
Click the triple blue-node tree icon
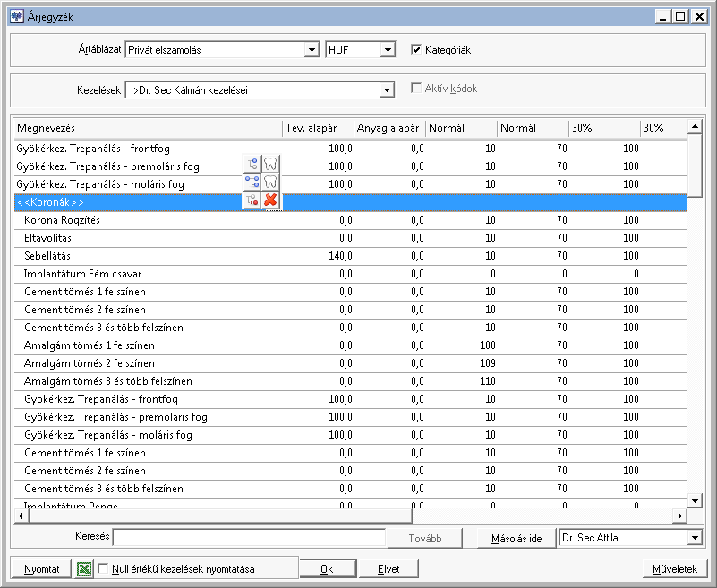(252, 182)
